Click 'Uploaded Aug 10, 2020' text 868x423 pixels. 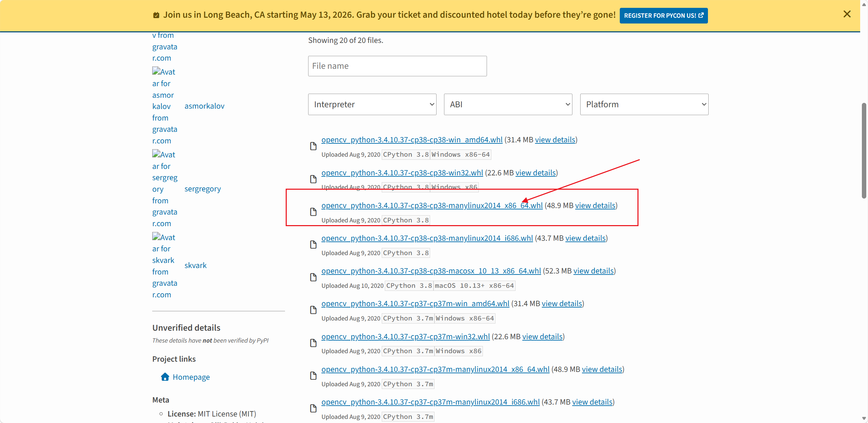[x=352, y=286]
